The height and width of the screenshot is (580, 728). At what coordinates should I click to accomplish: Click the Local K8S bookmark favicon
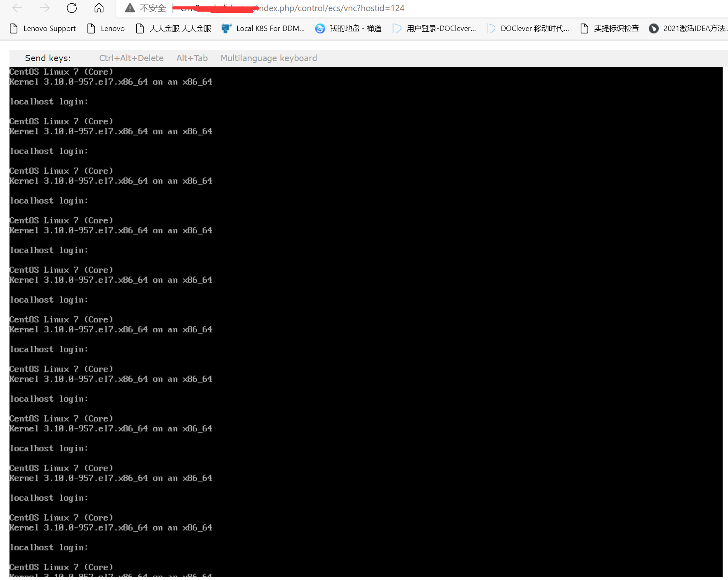pyautogui.click(x=226, y=28)
